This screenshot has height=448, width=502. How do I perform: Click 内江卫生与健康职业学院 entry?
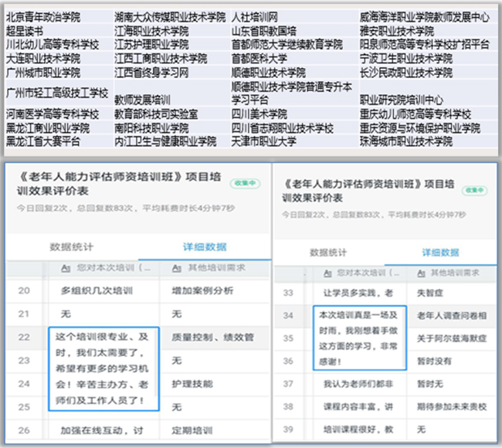[x=165, y=141]
